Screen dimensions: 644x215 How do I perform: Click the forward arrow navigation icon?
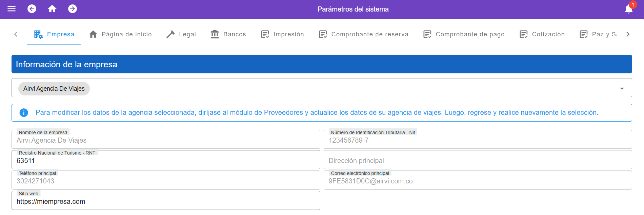tap(73, 9)
